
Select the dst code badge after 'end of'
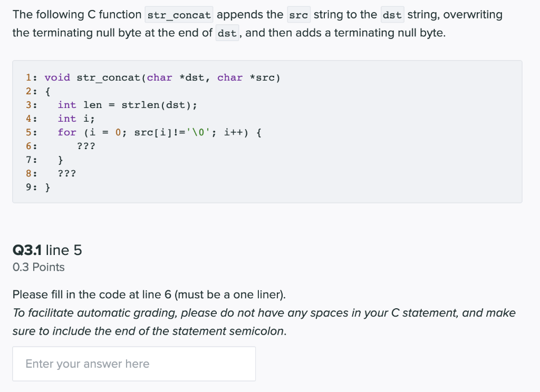[x=227, y=33]
